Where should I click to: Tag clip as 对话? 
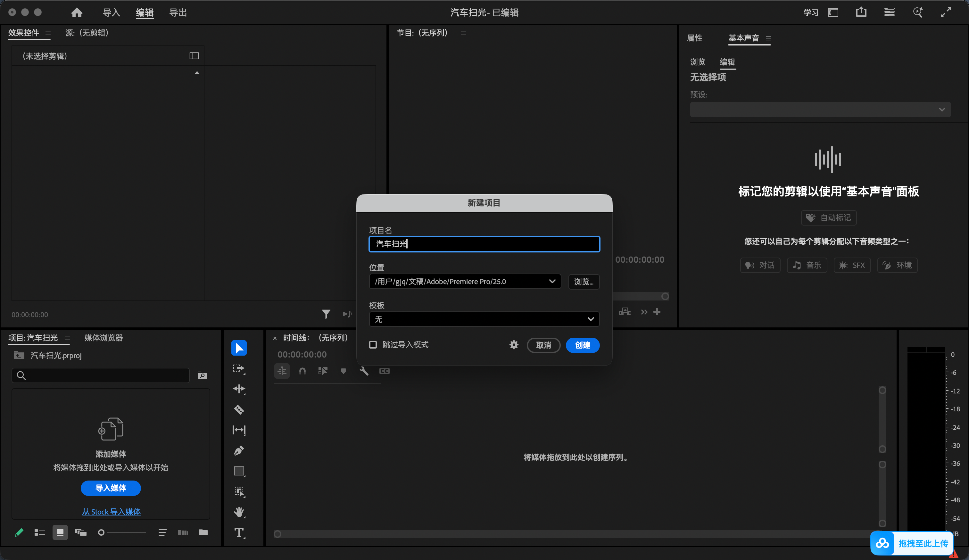click(x=760, y=265)
